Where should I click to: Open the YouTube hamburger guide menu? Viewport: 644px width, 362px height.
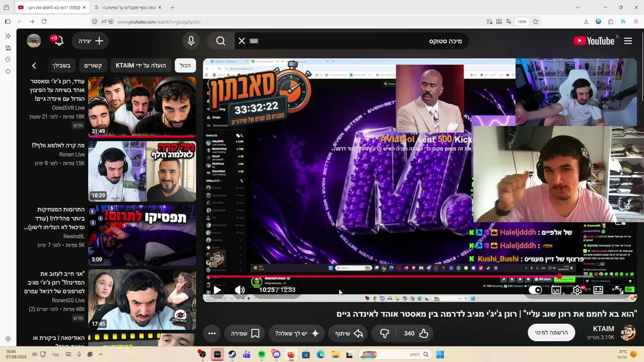pyautogui.click(x=628, y=41)
